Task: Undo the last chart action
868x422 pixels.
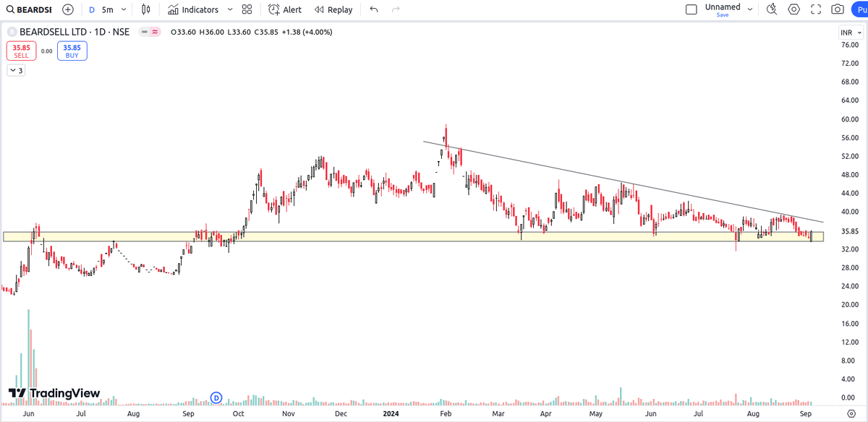Action: pyautogui.click(x=373, y=9)
